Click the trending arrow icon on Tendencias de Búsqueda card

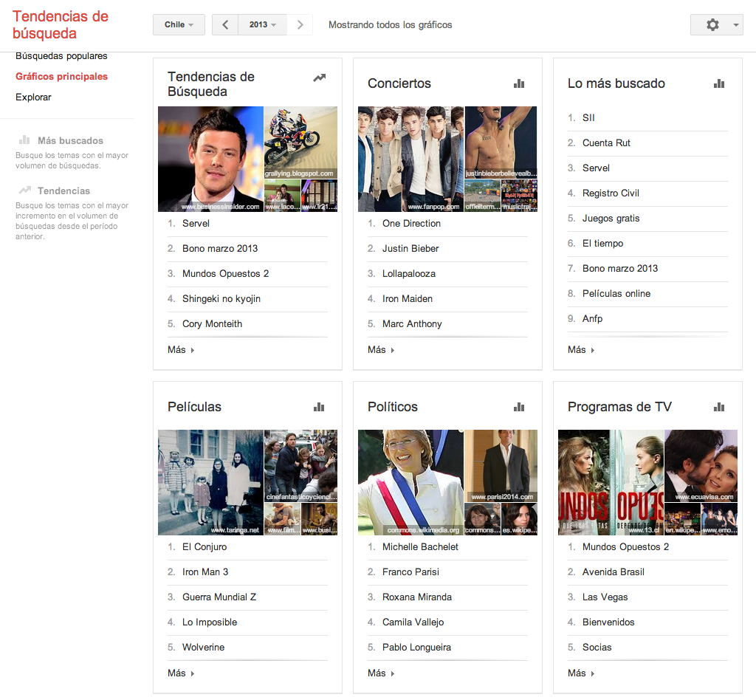click(319, 78)
